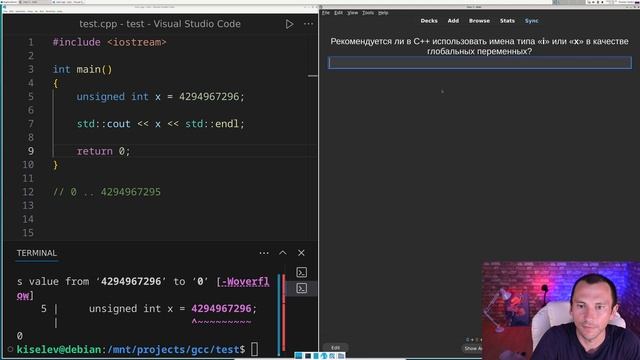Click the comment '// 0 .. 4294967295'
Viewport: 640px width, 360px height.
[107, 192]
